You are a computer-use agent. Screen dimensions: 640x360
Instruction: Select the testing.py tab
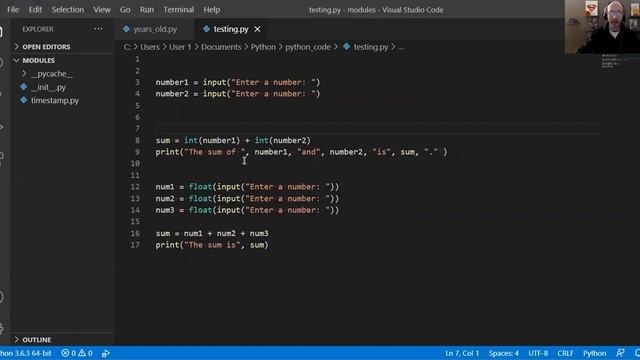click(231, 29)
